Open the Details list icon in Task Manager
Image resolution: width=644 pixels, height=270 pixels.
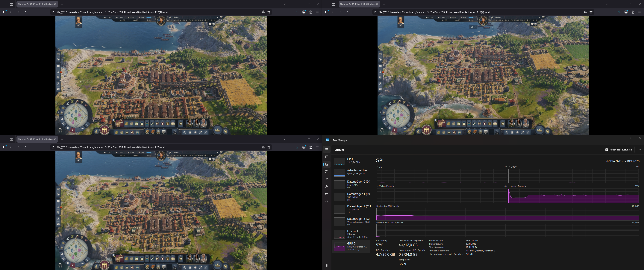coord(327,194)
